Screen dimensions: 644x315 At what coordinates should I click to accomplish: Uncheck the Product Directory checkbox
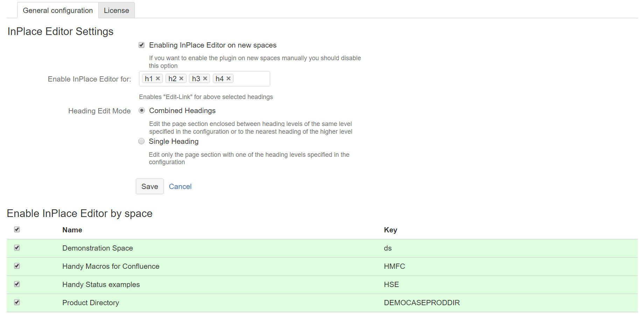(x=17, y=302)
